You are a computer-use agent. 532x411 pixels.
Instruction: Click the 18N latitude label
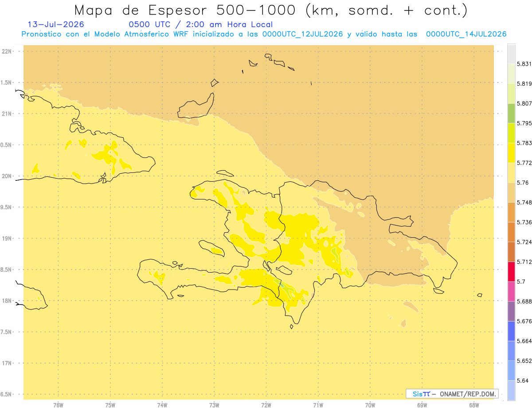click(x=8, y=301)
